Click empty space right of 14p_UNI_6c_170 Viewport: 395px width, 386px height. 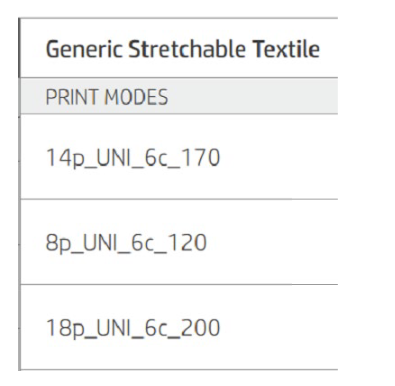coord(280,157)
